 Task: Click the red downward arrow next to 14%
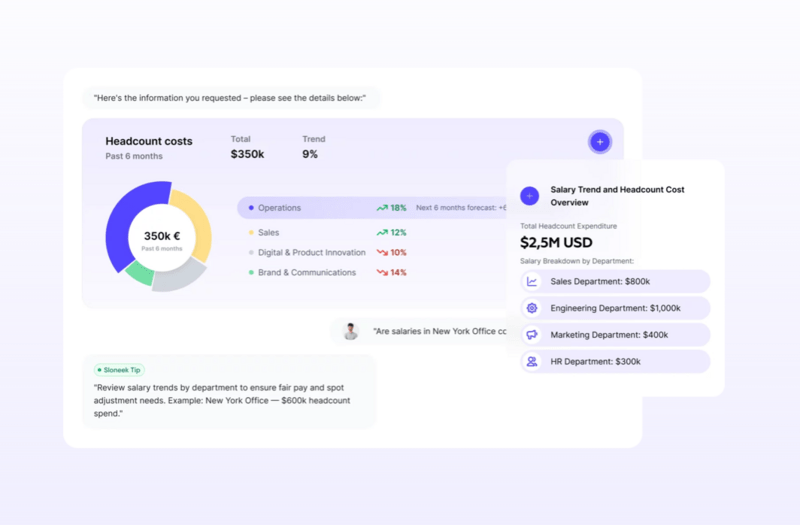point(382,272)
